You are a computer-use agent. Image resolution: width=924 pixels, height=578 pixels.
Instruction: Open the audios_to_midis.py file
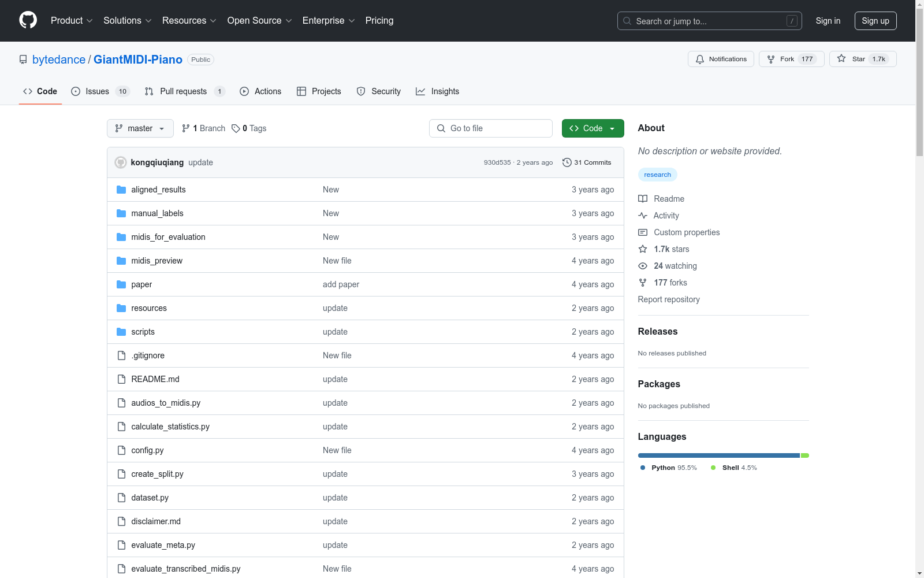pyautogui.click(x=166, y=403)
